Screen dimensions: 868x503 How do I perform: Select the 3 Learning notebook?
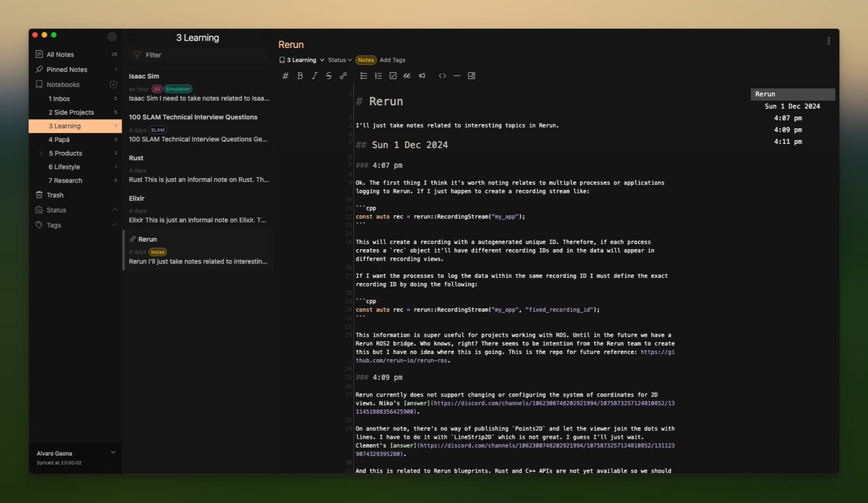(x=75, y=126)
